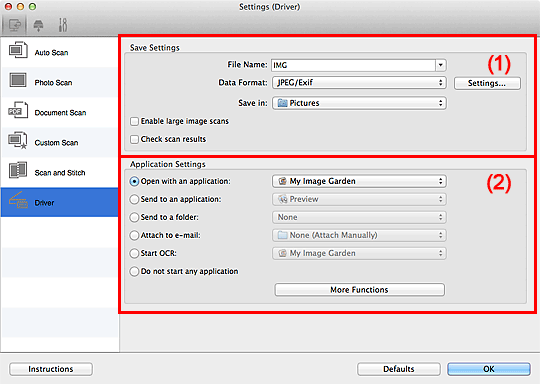The image size is (540, 384).
Task: Enable large image scans checkbox
Action: tap(134, 121)
